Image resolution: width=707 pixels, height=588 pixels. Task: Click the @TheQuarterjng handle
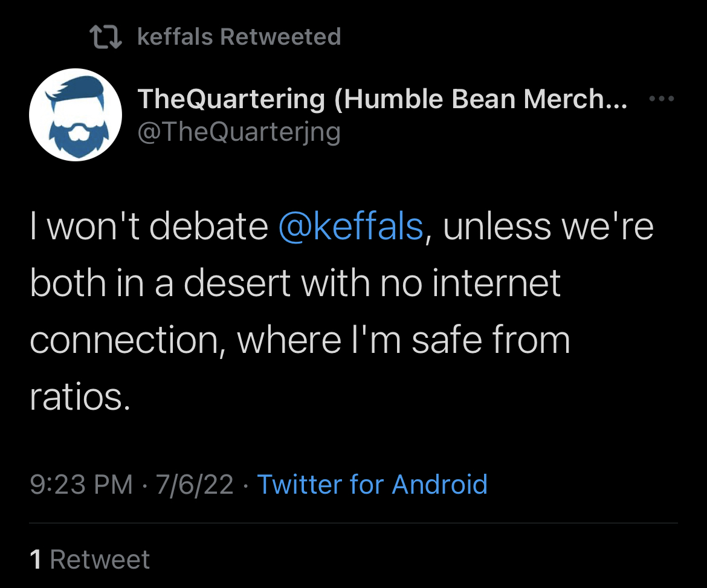click(x=239, y=132)
